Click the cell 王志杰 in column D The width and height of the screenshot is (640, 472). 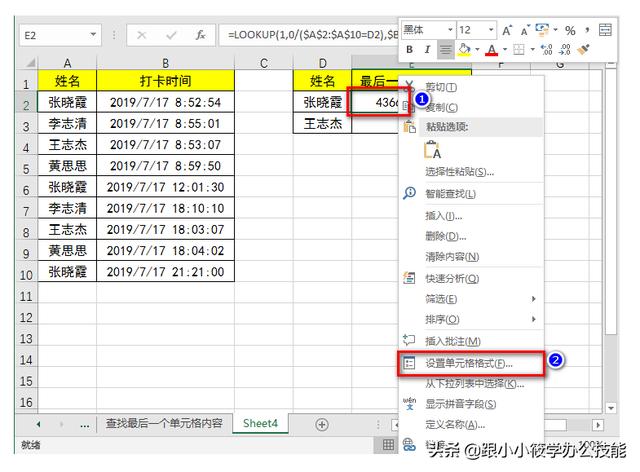322,123
